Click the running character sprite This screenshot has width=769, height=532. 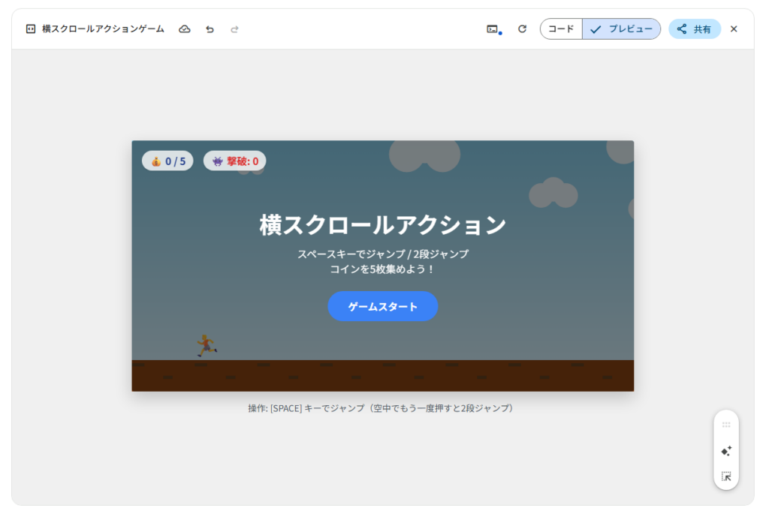pyautogui.click(x=206, y=345)
